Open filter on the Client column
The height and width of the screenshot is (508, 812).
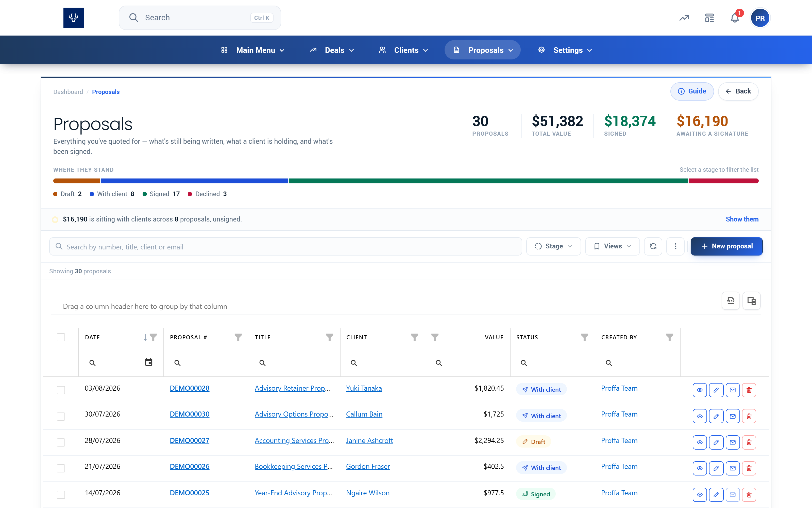pos(415,337)
